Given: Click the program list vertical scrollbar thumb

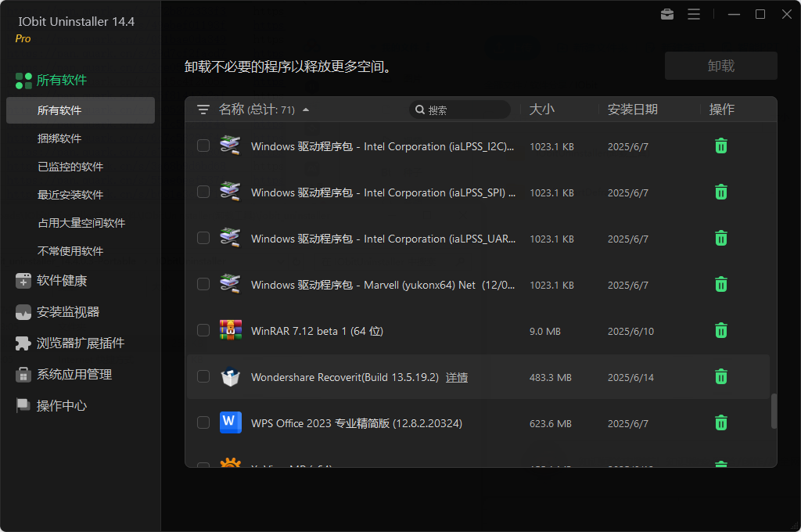Looking at the screenshot, I should (774, 411).
